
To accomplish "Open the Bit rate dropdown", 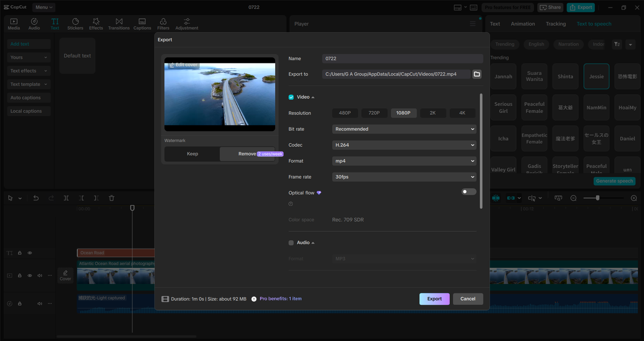I will pos(404,129).
